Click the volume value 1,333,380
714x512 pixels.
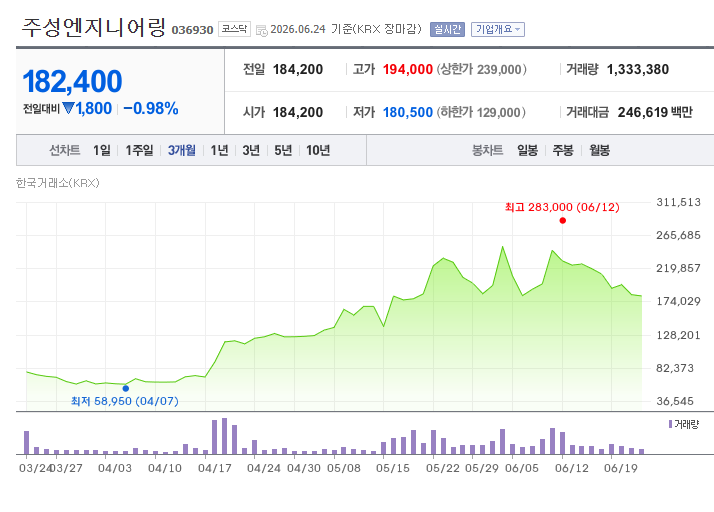(638, 69)
